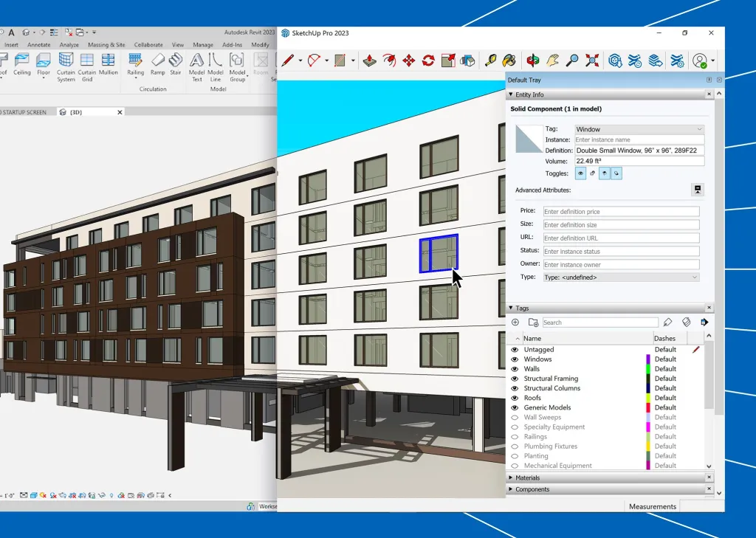The width and height of the screenshot is (756, 538).
Task: Open the Add-Ins tab in Revit
Action: pos(232,45)
